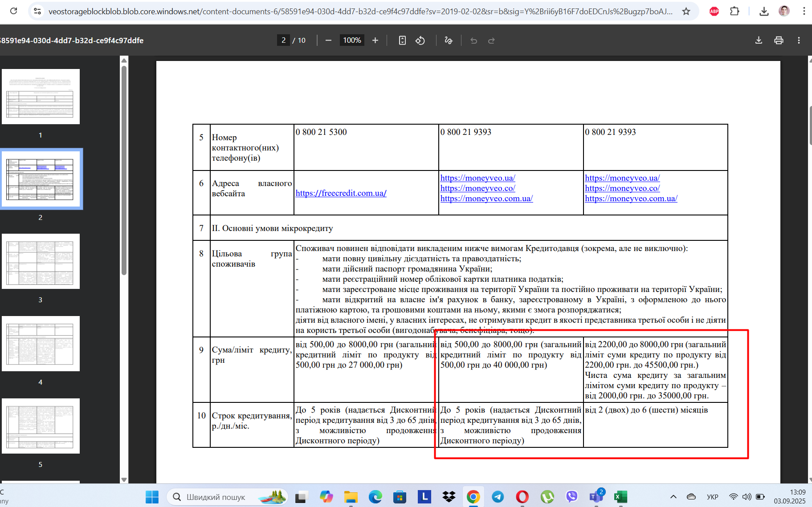
Task: Select page 1 thumbnail
Action: coord(41,97)
